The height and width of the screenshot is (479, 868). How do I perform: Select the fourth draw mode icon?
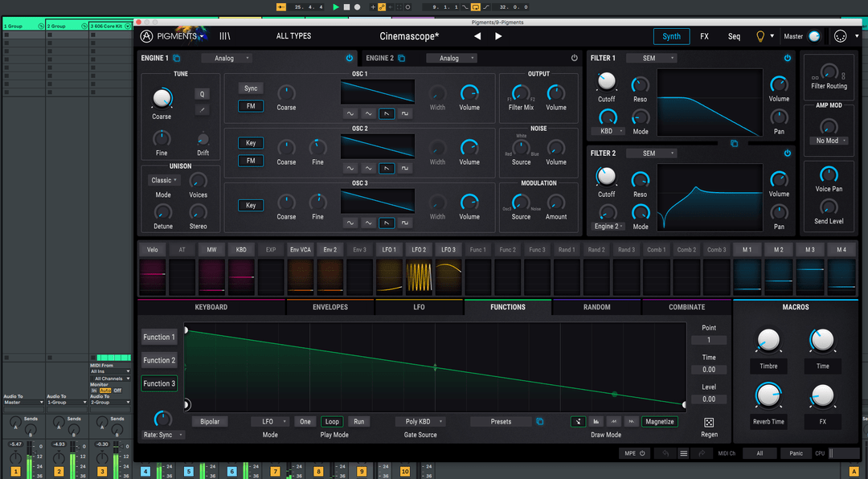coord(631,421)
